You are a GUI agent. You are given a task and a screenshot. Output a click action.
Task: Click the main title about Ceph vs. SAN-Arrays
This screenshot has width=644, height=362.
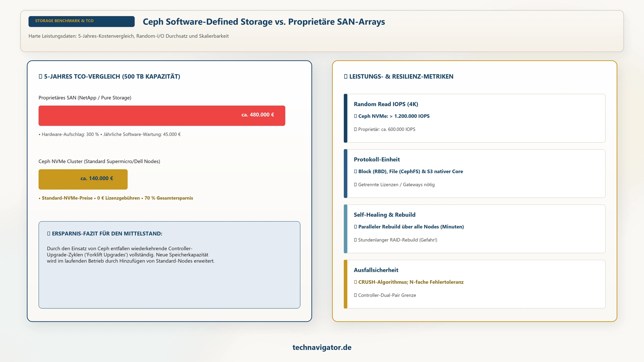tap(264, 22)
